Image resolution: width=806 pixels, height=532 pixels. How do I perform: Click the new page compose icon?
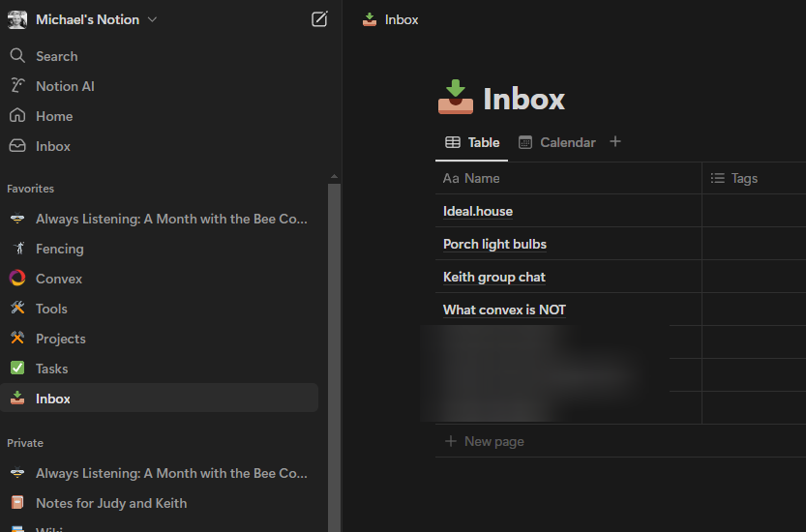(x=319, y=19)
